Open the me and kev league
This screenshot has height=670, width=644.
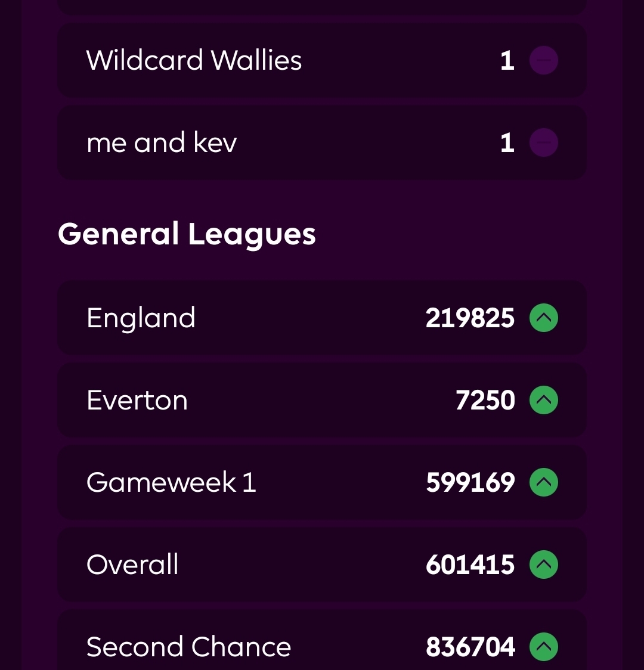162,143
